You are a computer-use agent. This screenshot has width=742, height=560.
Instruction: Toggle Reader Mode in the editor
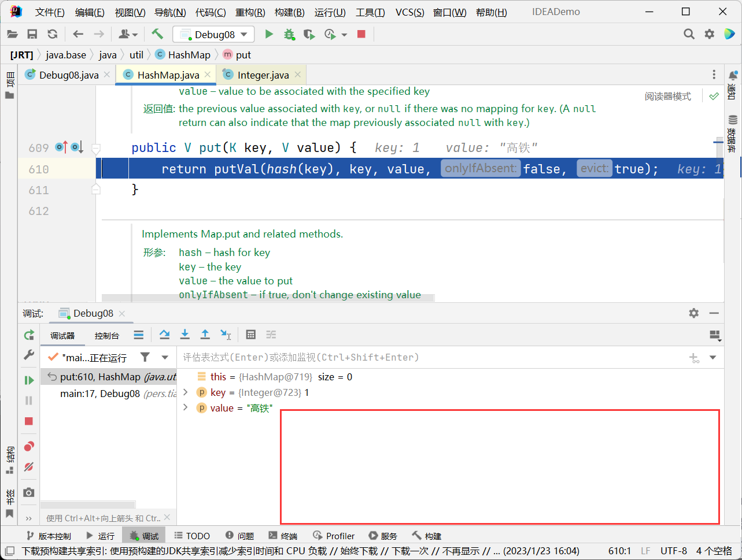(667, 97)
